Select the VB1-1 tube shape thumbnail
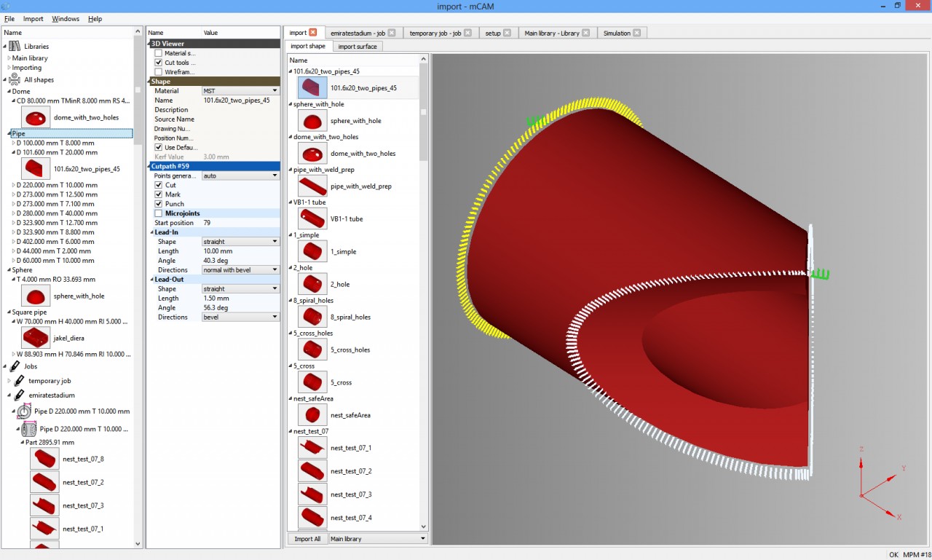932x560 pixels. point(312,218)
